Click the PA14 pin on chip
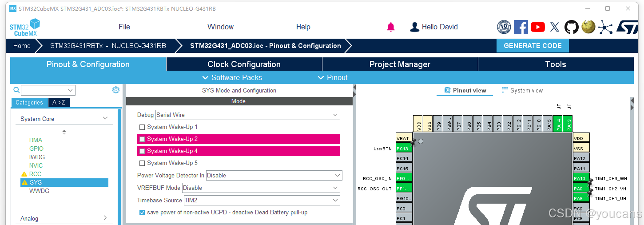This screenshot has height=225, width=644. [x=559, y=124]
